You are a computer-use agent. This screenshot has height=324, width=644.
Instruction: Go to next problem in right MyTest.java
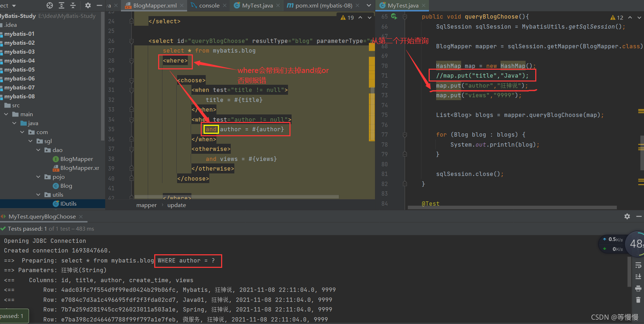tap(639, 18)
